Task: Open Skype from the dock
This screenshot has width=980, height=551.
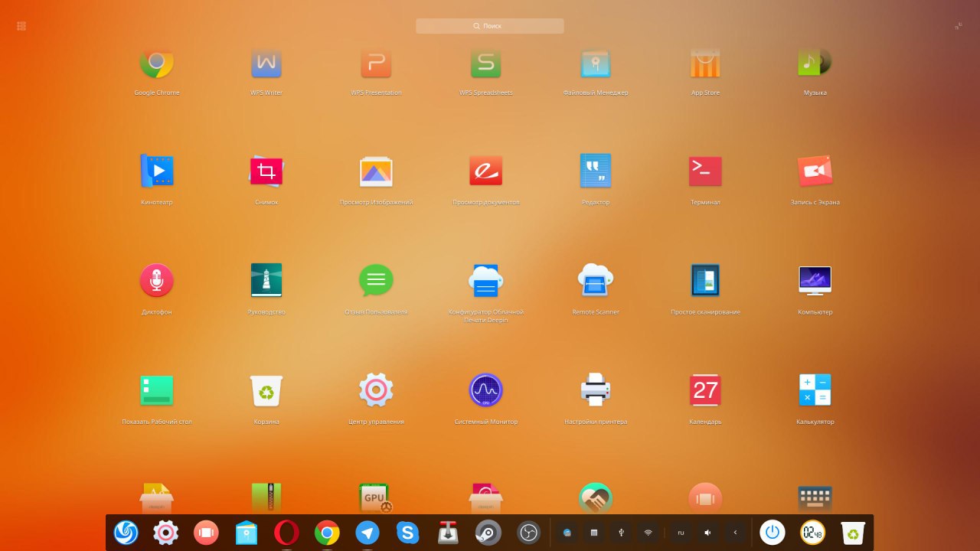Action: 408,533
